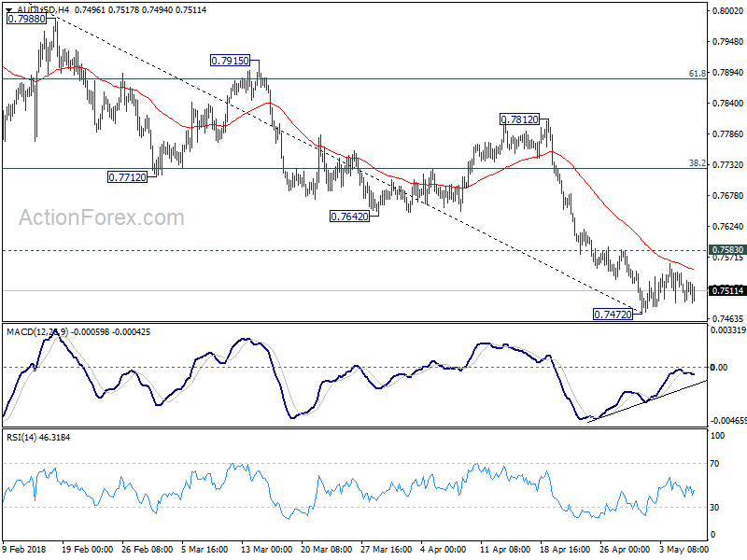Click the 0.77320 price axis value

[727, 165]
